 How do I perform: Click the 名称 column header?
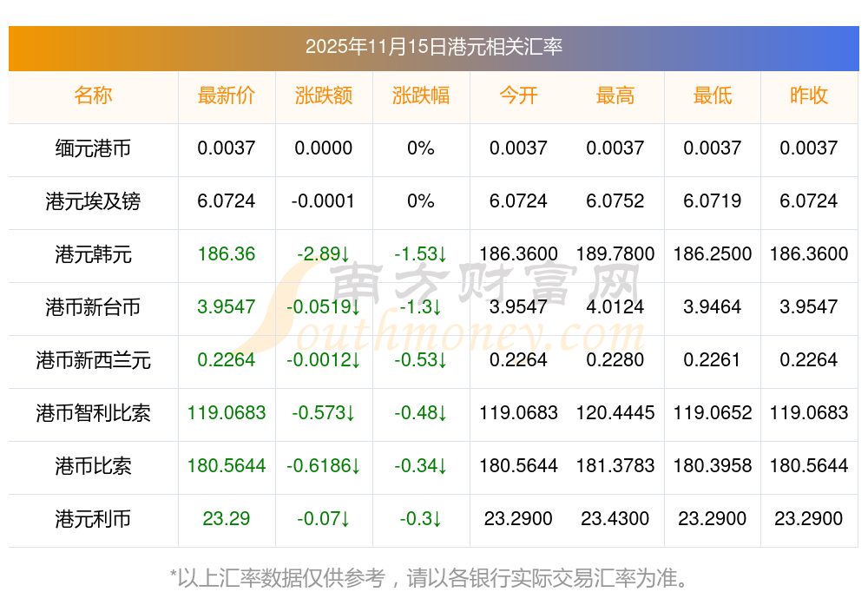93,95
